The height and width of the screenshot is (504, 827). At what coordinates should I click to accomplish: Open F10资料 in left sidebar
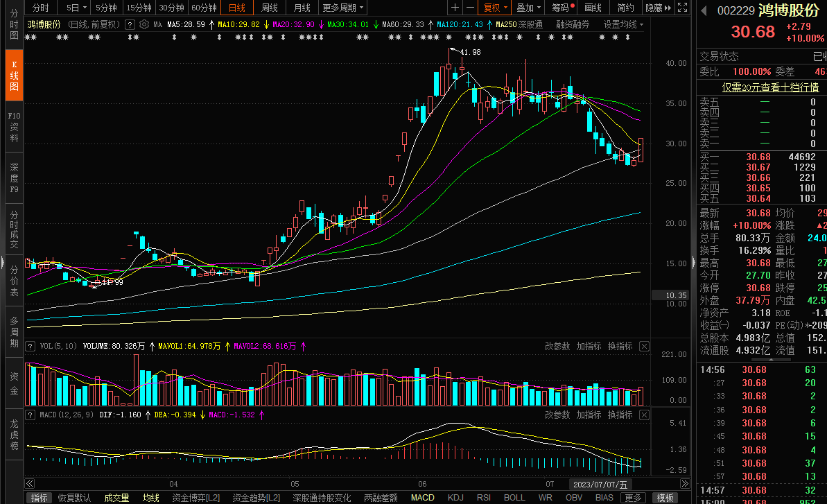14,127
